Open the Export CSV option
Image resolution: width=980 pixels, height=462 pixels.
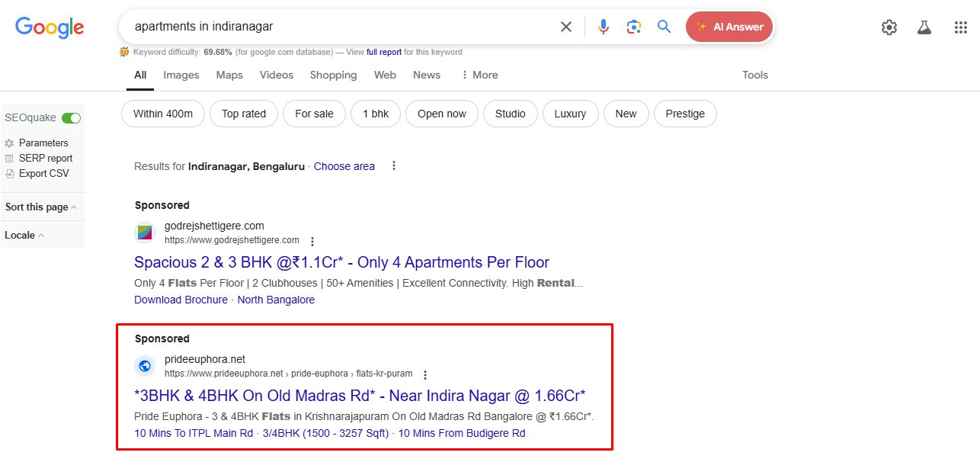tap(43, 174)
